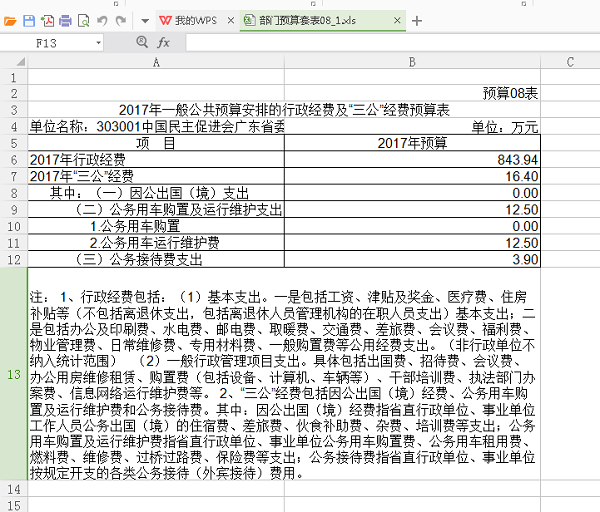Click the cell 其中：（一）因公出国（境）支出
The image size is (600, 512).
click(x=156, y=193)
